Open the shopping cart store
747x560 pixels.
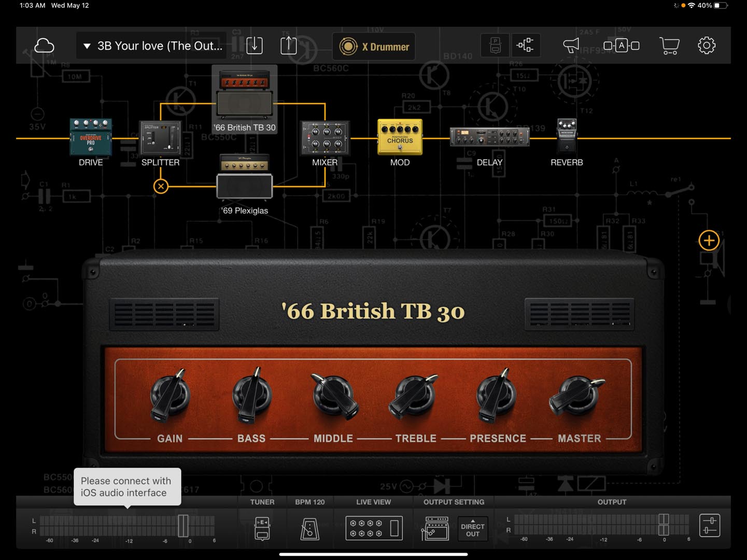pyautogui.click(x=670, y=46)
